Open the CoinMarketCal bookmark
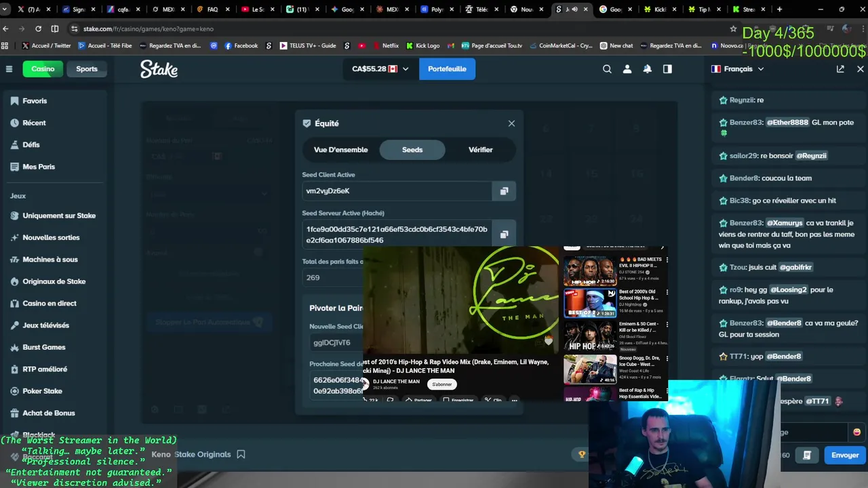Viewport: 868px width, 488px height. click(x=561, y=45)
